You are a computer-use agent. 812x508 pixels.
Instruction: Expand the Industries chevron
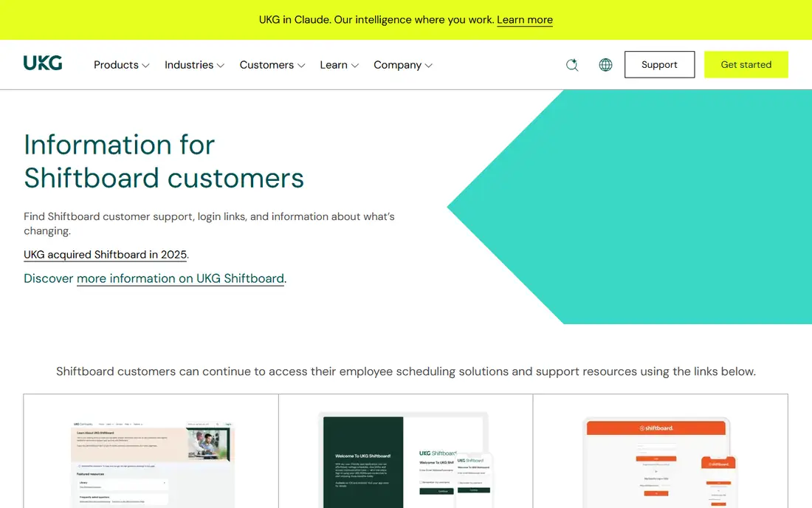[x=221, y=66]
